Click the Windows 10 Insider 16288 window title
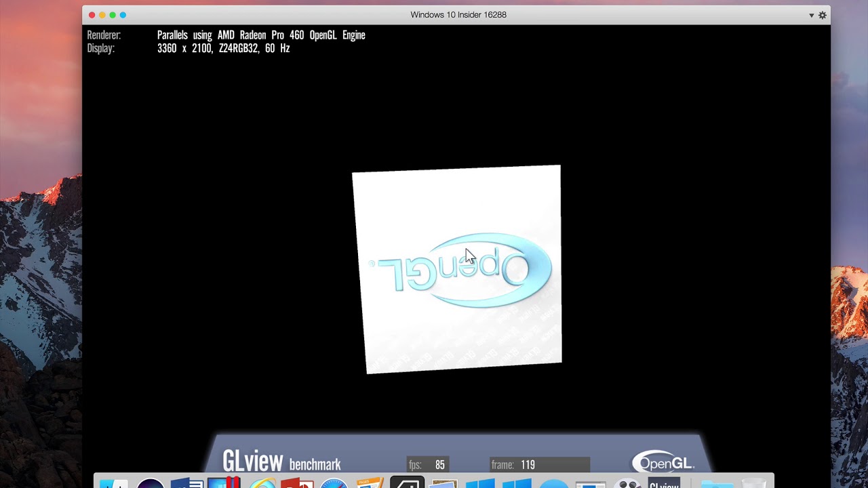Screen dimensions: 868x488 point(458,15)
